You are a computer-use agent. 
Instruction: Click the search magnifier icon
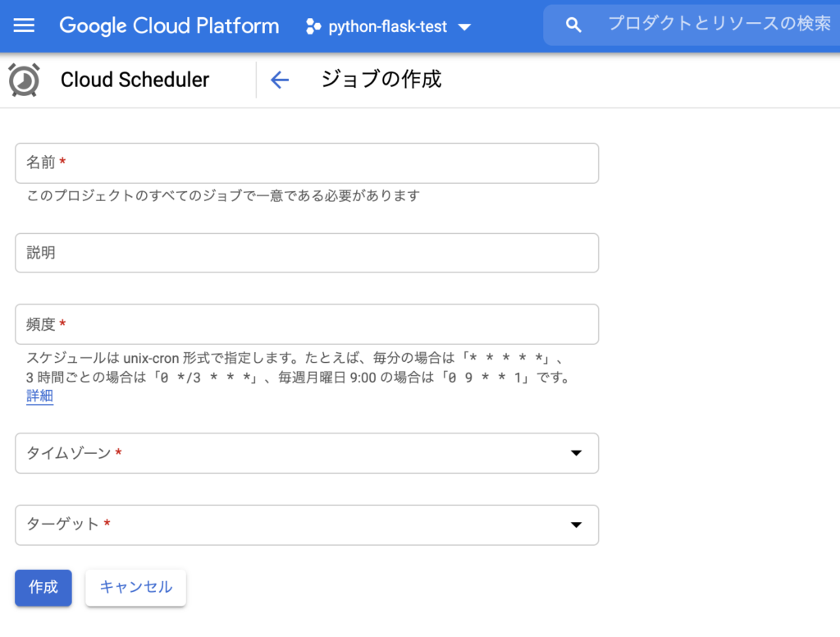[x=573, y=25]
